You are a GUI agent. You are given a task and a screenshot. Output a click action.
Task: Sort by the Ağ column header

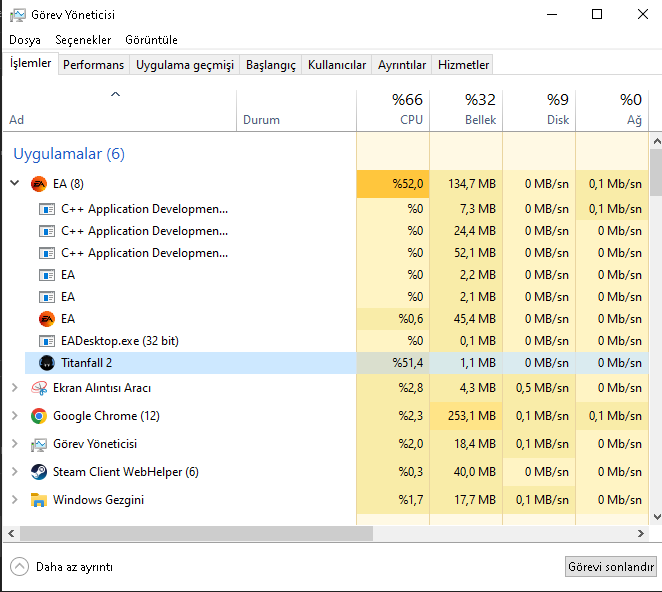pos(612,111)
